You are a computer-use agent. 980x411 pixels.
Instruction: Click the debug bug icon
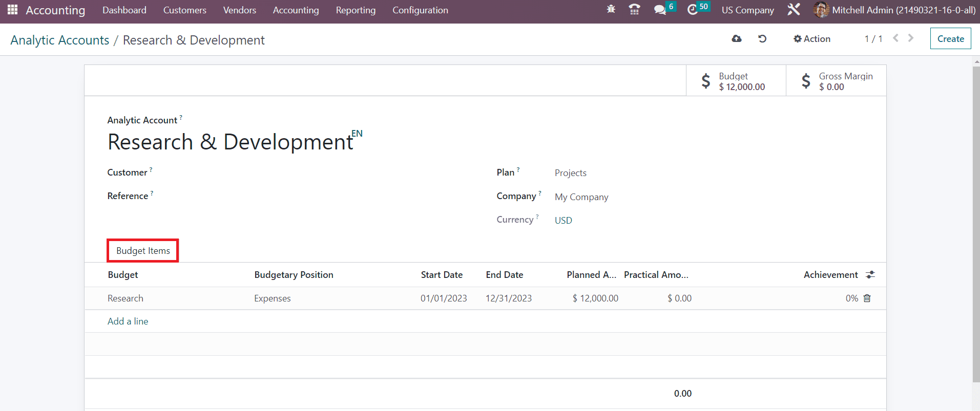611,10
